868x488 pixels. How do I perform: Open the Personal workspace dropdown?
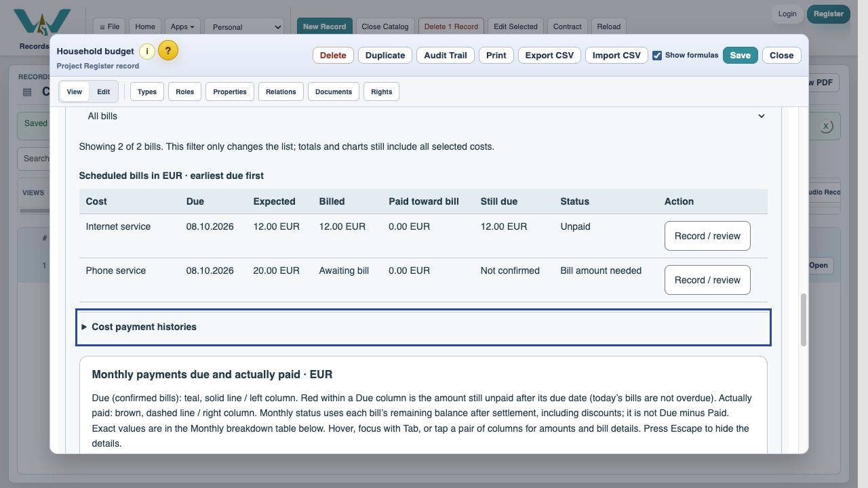coord(244,27)
